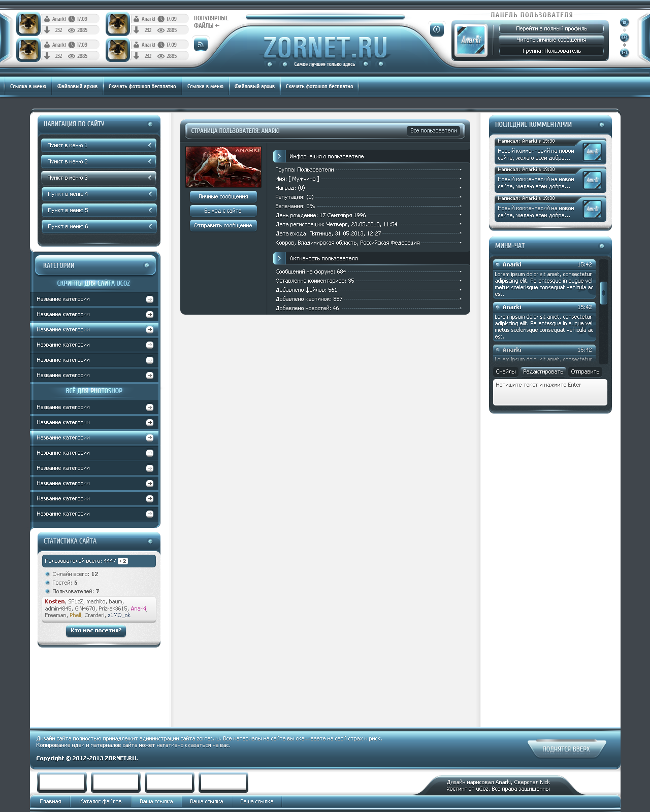650x812 pixels.
Task: Expand chevron of Пункт в меню 5
Action: coord(150,210)
